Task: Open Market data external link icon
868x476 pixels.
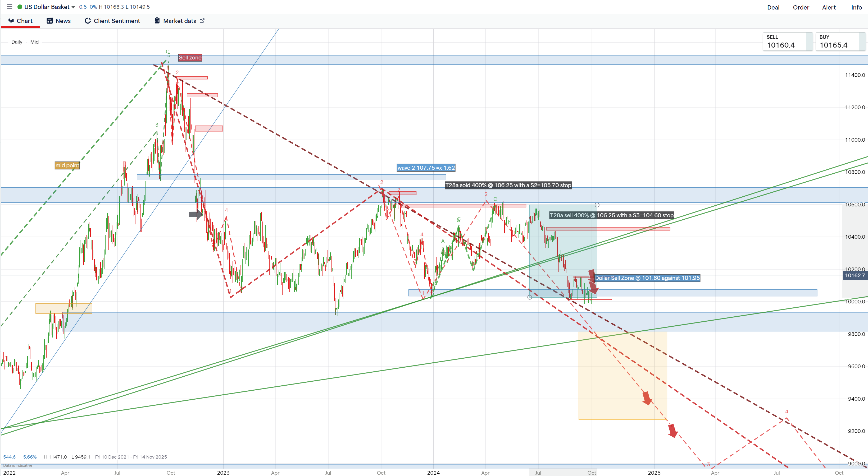Action: click(202, 21)
